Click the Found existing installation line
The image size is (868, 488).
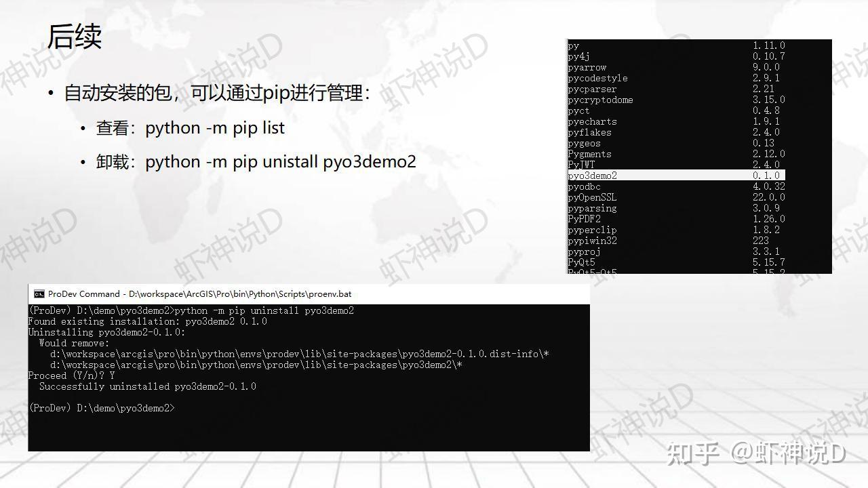point(148,321)
